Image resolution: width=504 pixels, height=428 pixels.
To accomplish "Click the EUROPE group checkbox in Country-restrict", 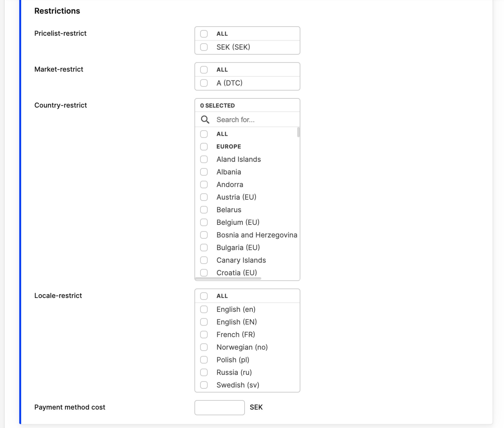I will pos(204,146).
